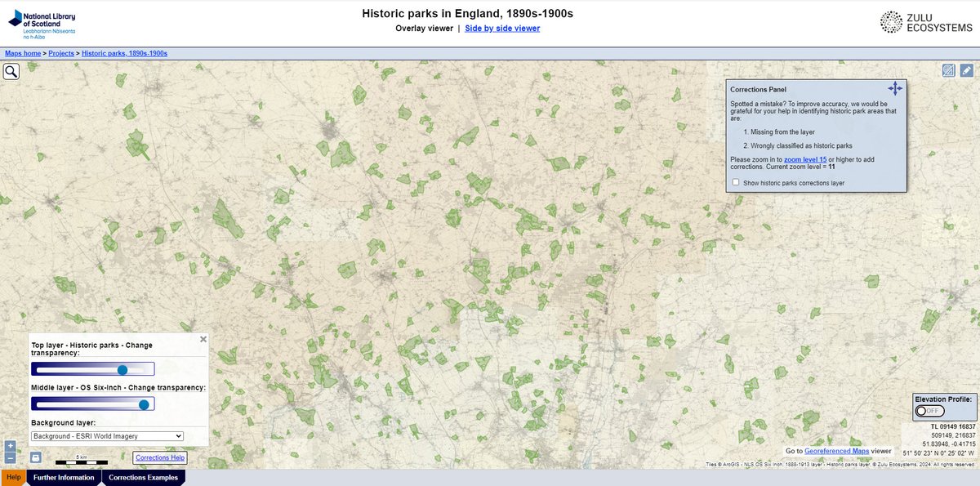Screen dimensions: 980x486
Task: Select the measurement tool
Action: click(948, 70)
